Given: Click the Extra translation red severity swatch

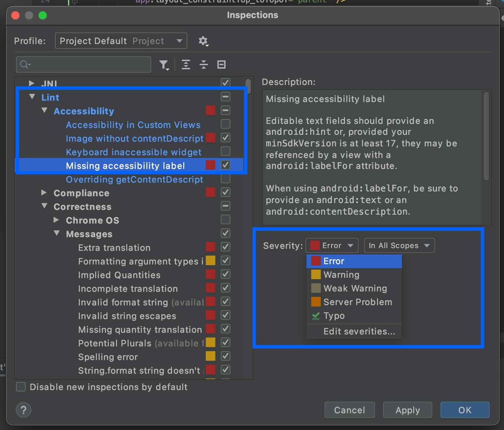Looking at the screenshot, I should click(x=211, y=247).
